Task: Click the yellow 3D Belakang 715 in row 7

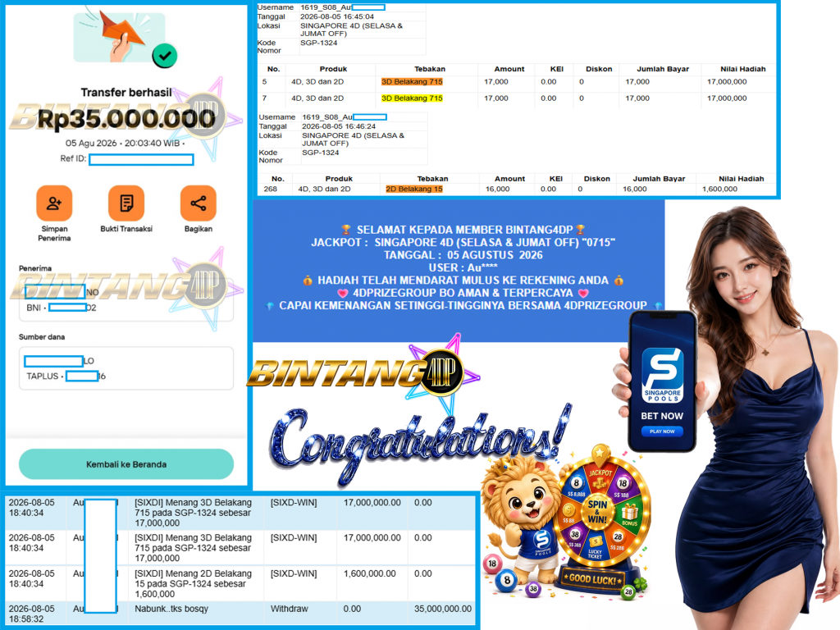Action: [412, 98]
